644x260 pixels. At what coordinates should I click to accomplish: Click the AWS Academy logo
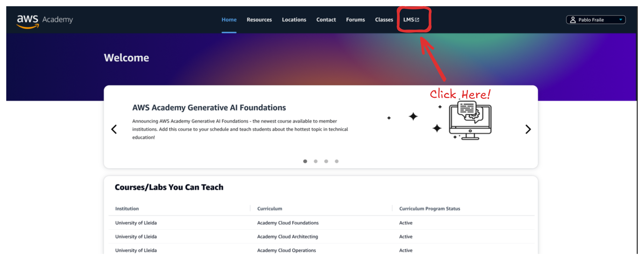pyautogui.click(x=45, y=21)
